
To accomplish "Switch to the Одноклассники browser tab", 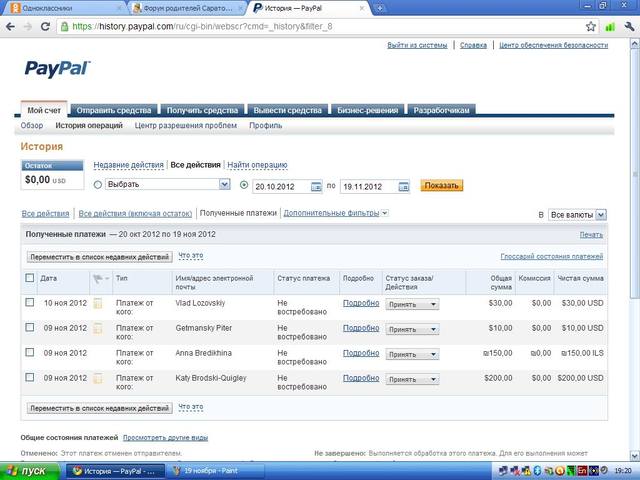I will pyautogui.click(x=63, y=8).
